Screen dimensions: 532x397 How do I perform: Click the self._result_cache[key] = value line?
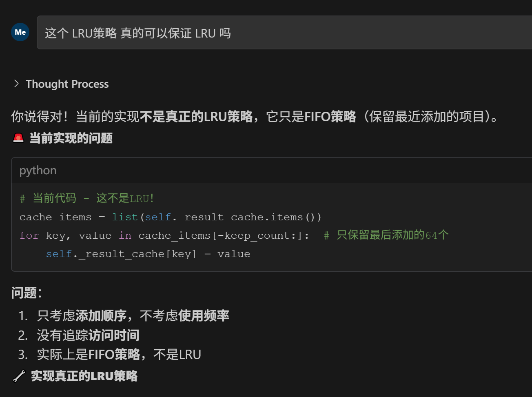click(x=148, y=254)
